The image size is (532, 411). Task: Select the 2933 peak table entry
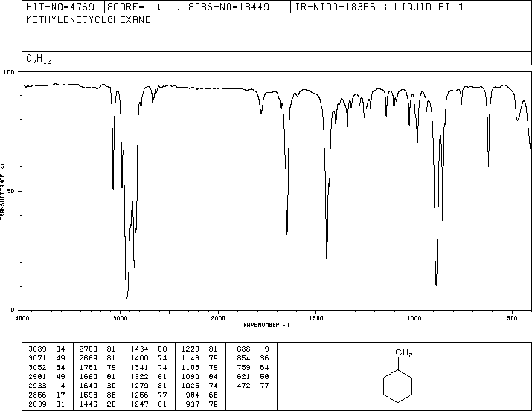coord(47,386)
